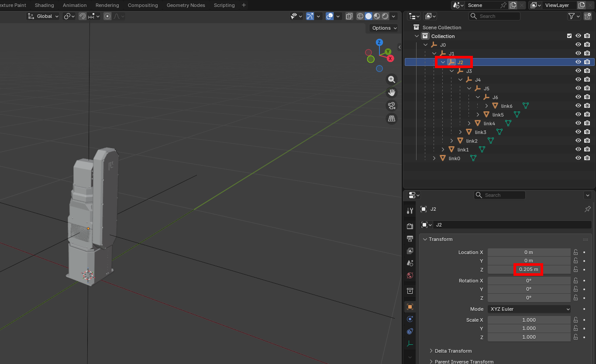Open the Physics properties tab icon
Image resolution: width=596 pixels, height=364 pixels.
[410, 319]
